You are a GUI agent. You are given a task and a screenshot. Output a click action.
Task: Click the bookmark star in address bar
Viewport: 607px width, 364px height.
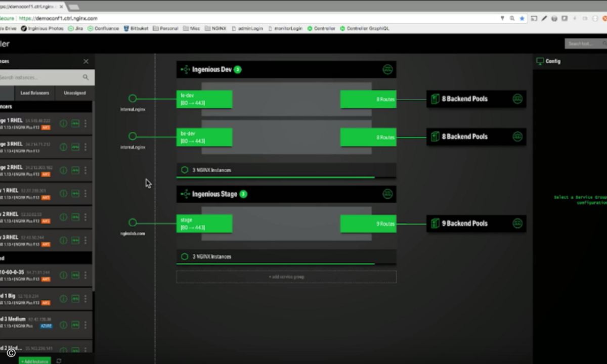tap(522, 18)
